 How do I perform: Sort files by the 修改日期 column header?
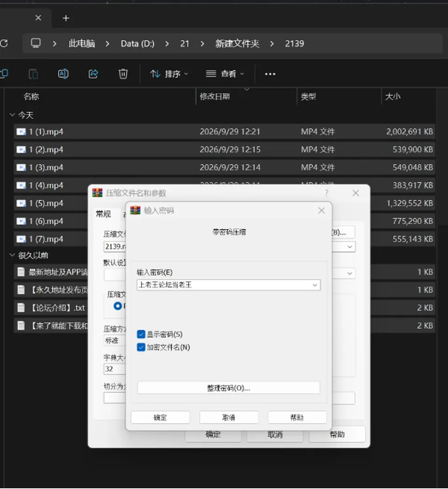pos(215,97)
